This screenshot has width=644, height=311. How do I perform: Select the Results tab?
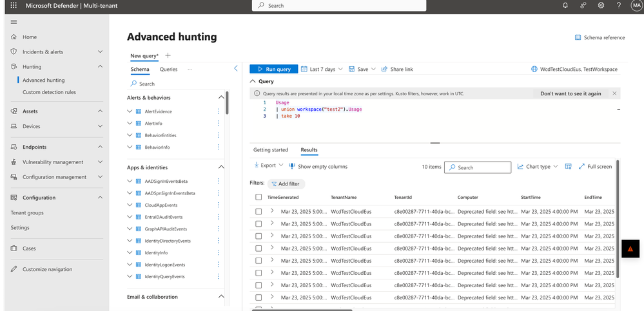(309, 150)
